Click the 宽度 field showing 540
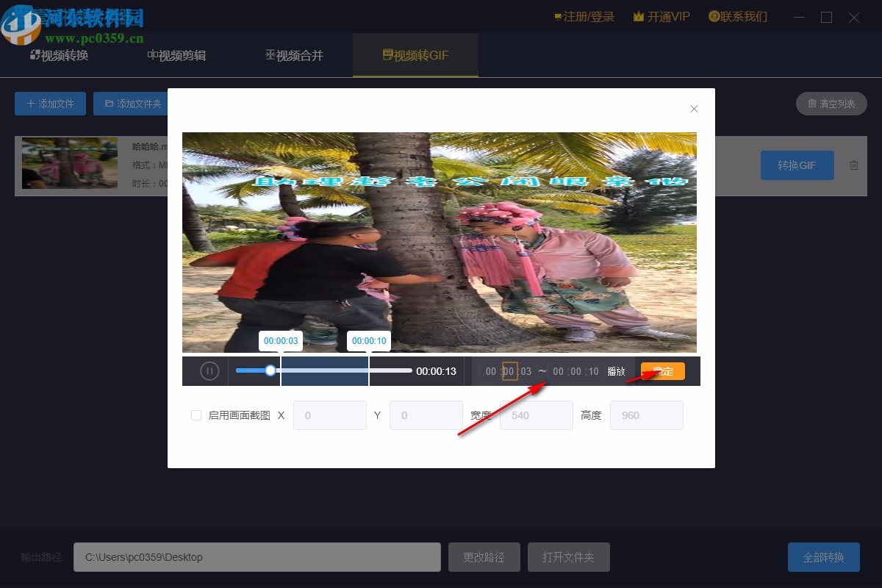The image size is (882, 588). click(x=536, y=415)
